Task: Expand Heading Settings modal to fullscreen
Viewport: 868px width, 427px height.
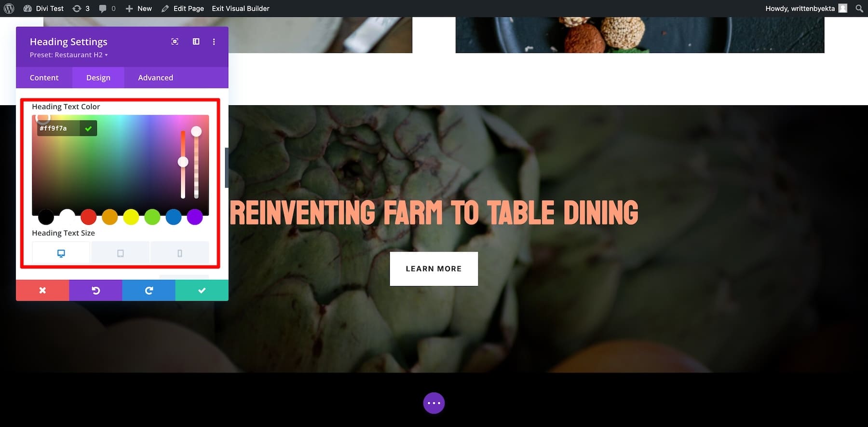Action: click(x=175, y=41)
